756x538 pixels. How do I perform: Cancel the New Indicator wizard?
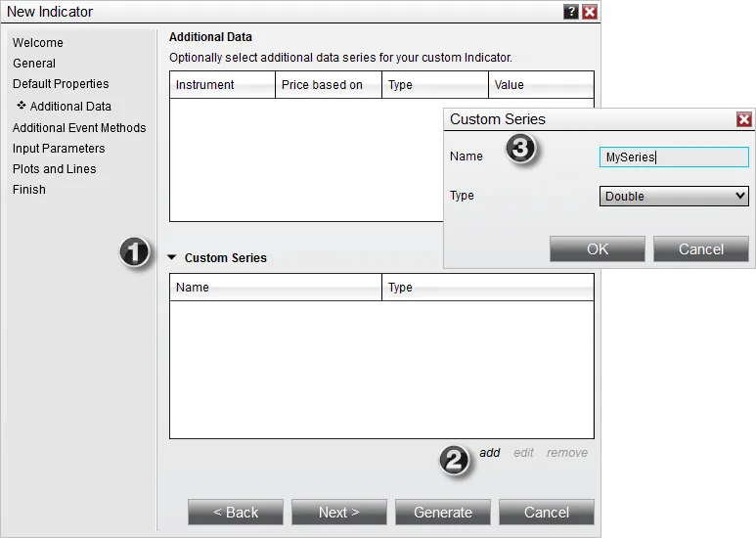coord(547,512)
